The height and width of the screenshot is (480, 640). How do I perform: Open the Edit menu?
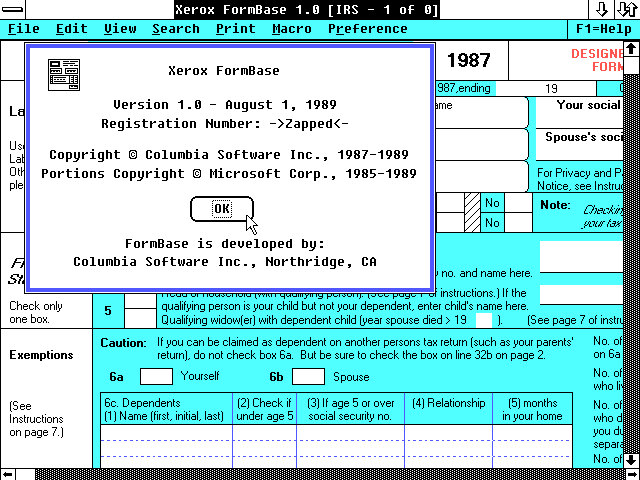72,29
